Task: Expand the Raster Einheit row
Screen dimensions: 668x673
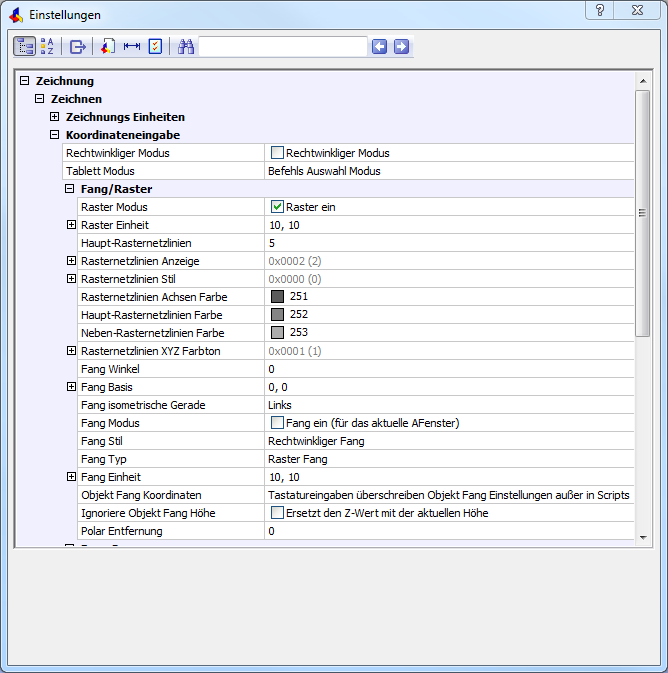Action: tap(71, 225)
